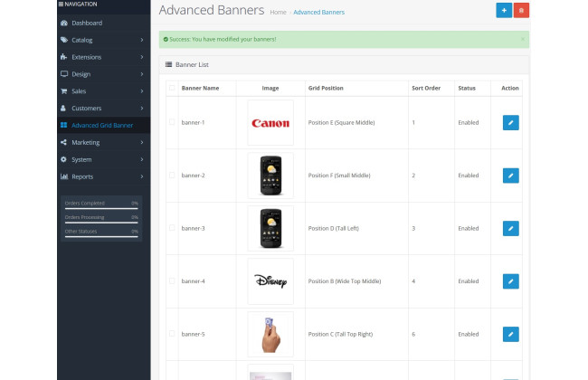Open the Extensions menu item
Screen dimensions: 588x380
point(104,57)
